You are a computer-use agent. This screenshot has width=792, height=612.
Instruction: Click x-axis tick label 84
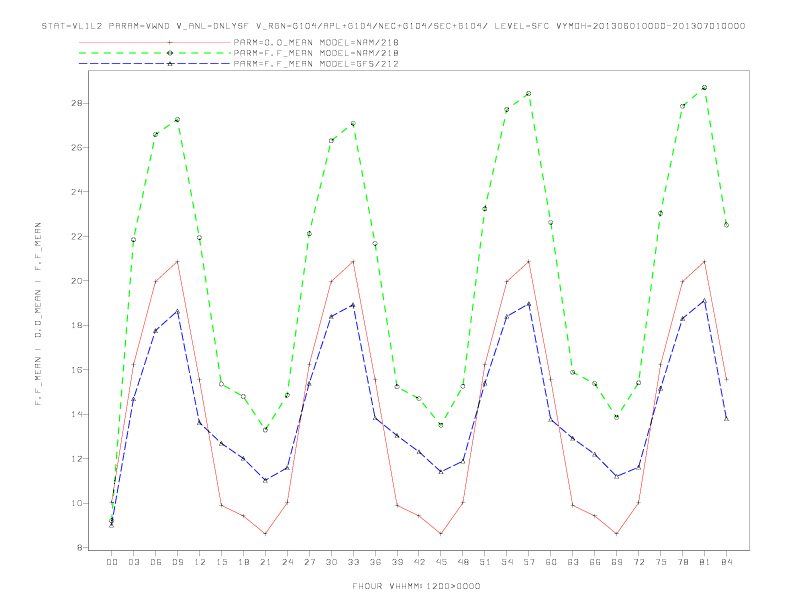click(726, 562)
